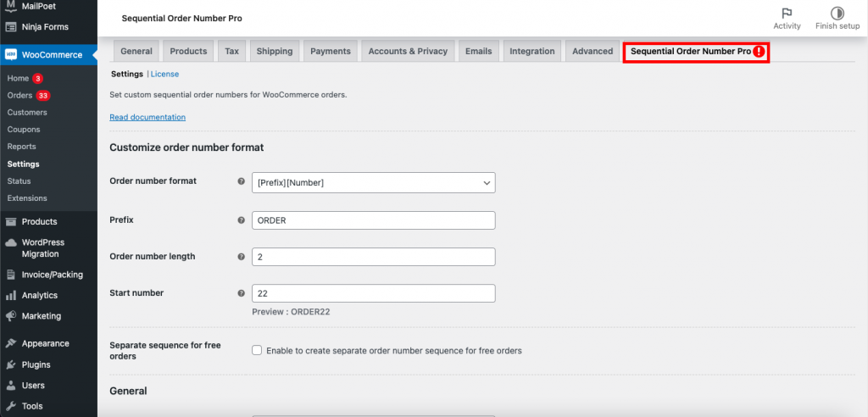Click help icon beside Order number format
The height and width of the screenshot is (417, 868).
tap(241, 181)
